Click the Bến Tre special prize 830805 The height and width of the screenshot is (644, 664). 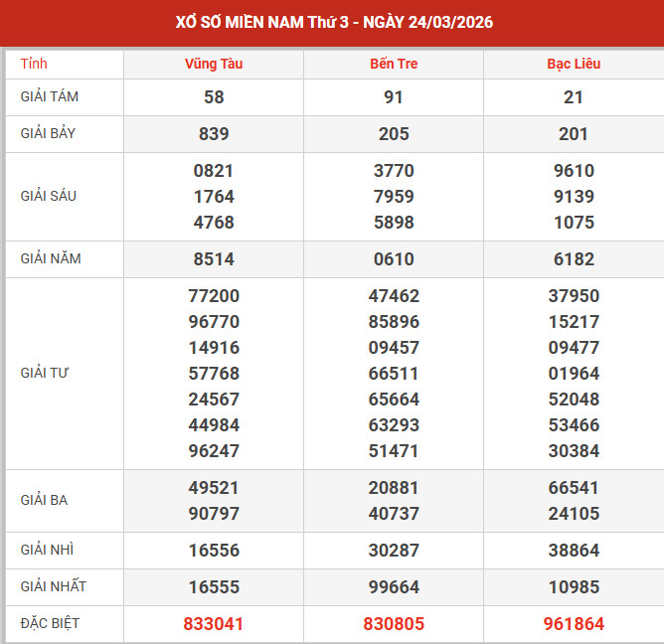(x=393, y=624)
